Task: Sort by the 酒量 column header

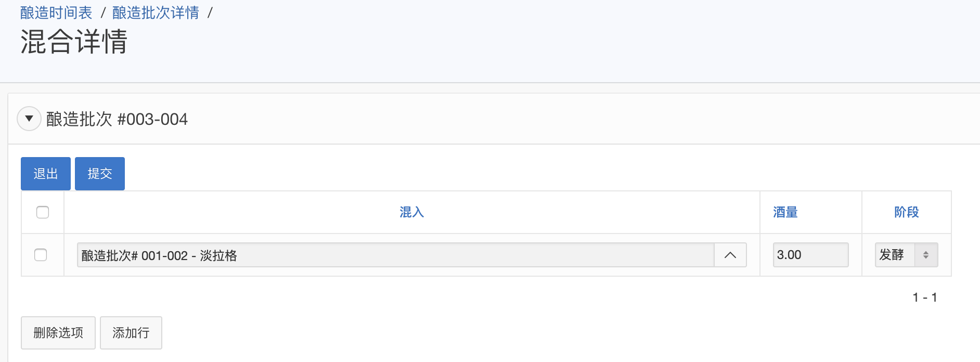Action: tap(785, 212)
